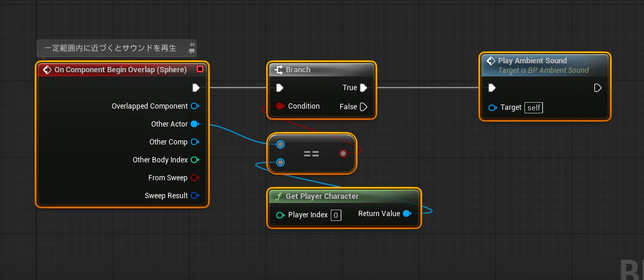Click the Other Body Index pin
Viewport: 644px width, 280px height.
tap(195, 160)
